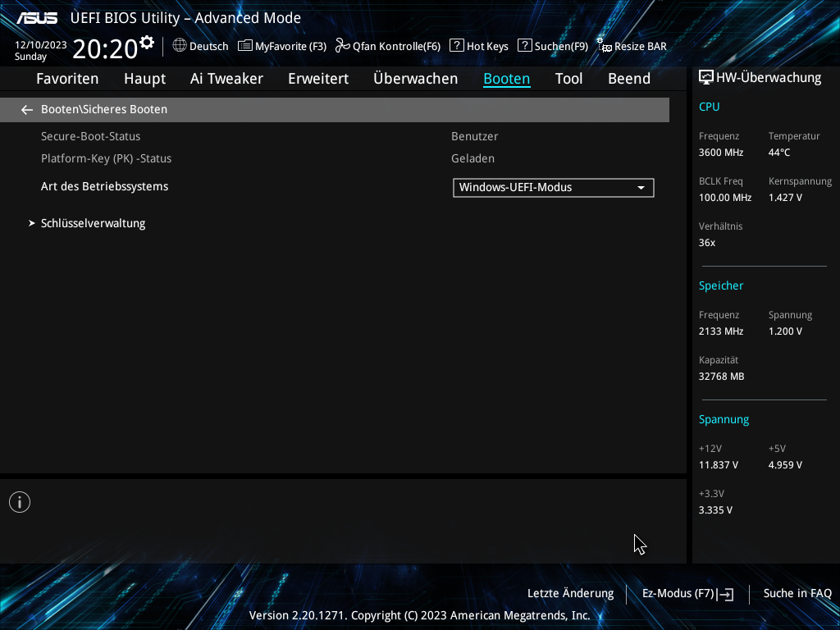The image size is (840, 630).
Task: Click the info icon in the help area
Action: [x=20, y=502]
